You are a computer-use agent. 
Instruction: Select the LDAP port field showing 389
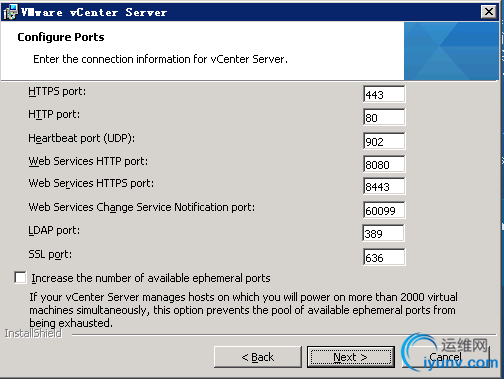click(383, 233)
